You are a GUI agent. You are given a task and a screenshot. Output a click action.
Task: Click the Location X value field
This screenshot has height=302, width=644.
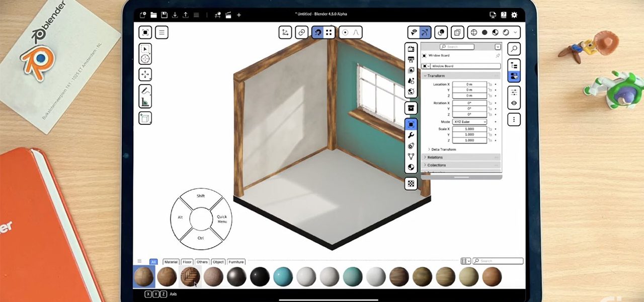469,84
